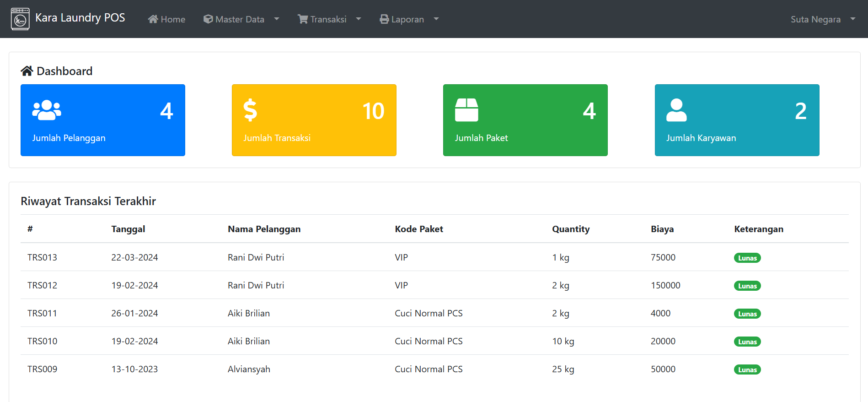Screen dimensions: 868x402
Task: Go to the Home menu item
Action: [172, 19]
